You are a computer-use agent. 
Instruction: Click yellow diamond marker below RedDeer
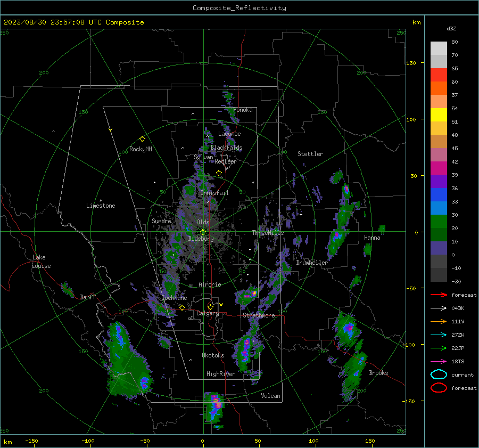pos(219,173)
